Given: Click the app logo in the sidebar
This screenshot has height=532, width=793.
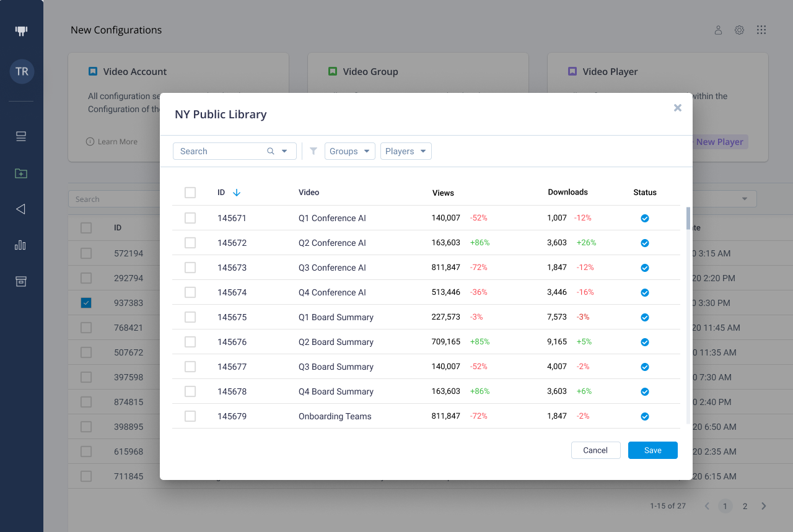Looking at the screenshot, I should (x=21, y=30).
